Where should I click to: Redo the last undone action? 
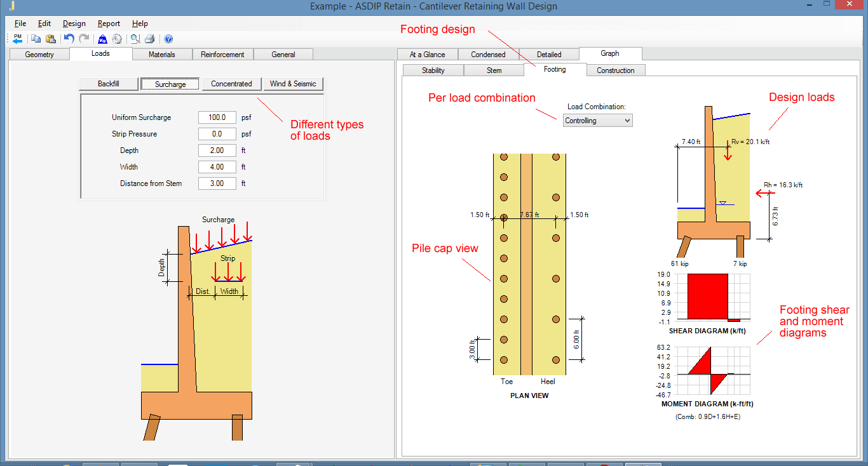pos(83,38)
